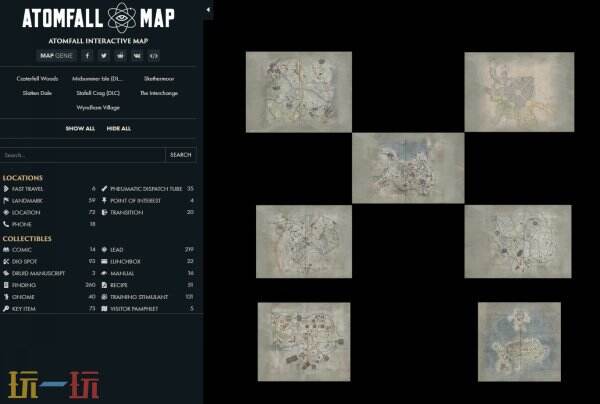Click the ATOMFALL MAP title logo
The height and width of the screenshot is (404, 600).
point(98,18)
